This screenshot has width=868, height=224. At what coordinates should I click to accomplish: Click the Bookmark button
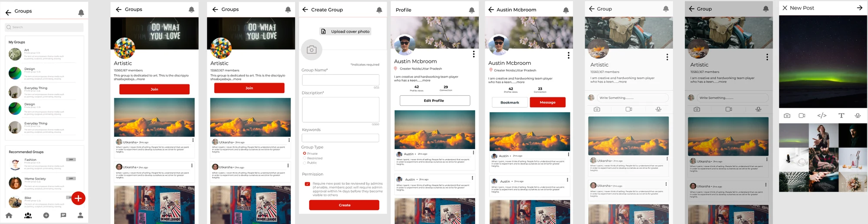510,102
